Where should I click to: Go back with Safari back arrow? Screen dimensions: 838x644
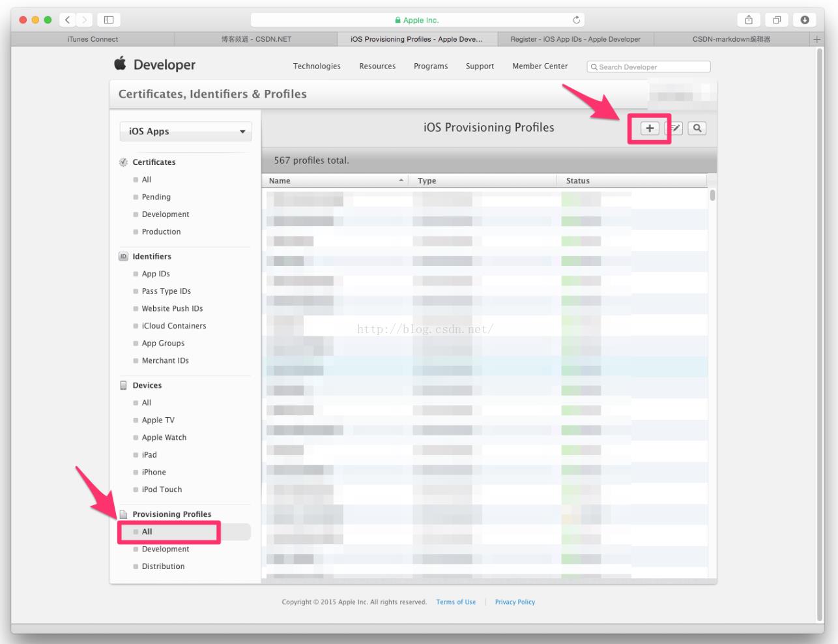(x=67, y=20)
